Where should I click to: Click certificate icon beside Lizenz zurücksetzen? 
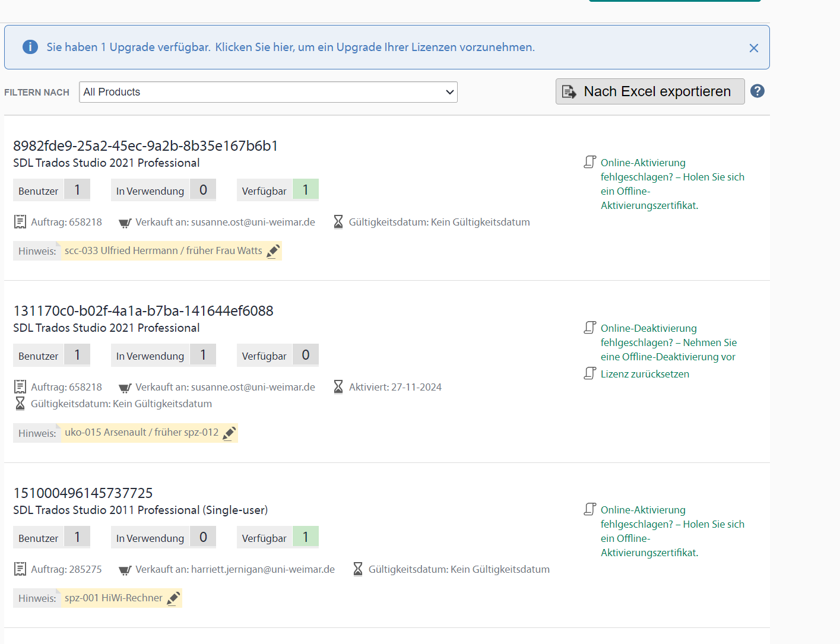590,373
